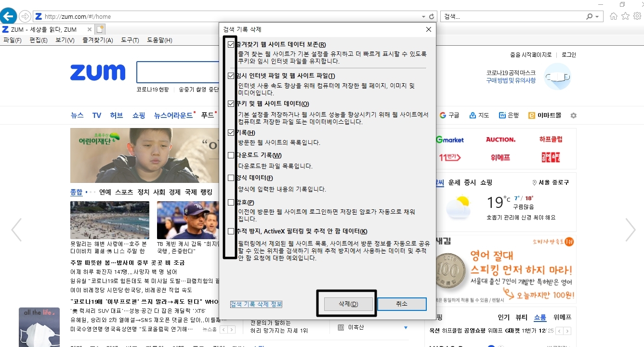Click the left carousel arrow on page edge
Viewport: 644px width, 347px height.
16,230
